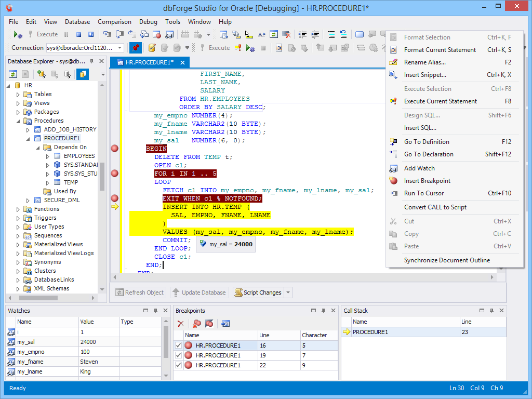This screenshot has height=399, width=532.
Task: Click the refresh green arrows icon in top toolbar
Action: [x=274, y=34]
